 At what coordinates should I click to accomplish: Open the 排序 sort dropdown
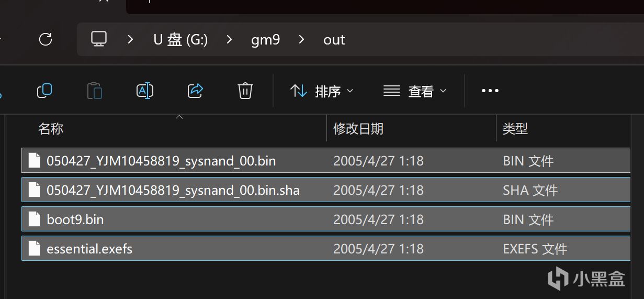[x=322, y=91]
